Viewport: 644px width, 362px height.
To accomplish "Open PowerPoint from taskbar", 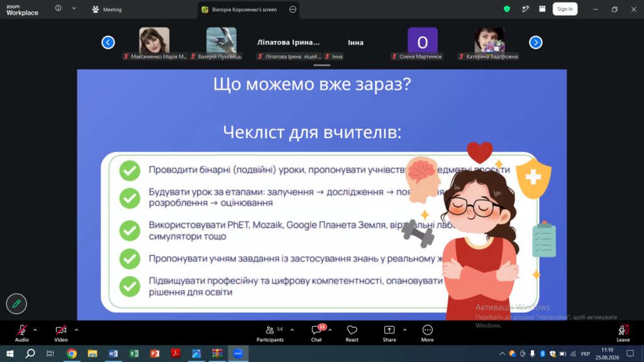I will click(x=155, y=353).
